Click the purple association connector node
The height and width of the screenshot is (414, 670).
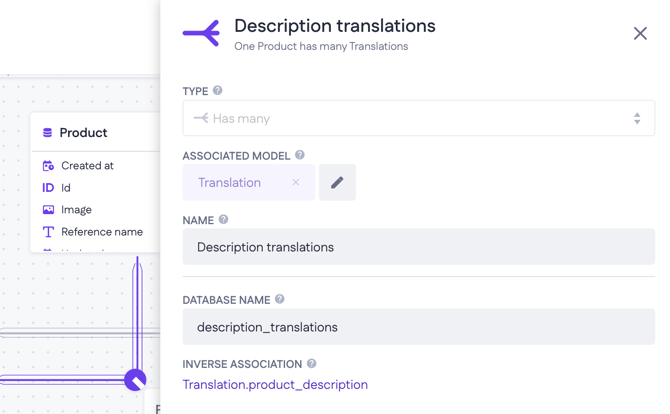click(x=135, y=379)
